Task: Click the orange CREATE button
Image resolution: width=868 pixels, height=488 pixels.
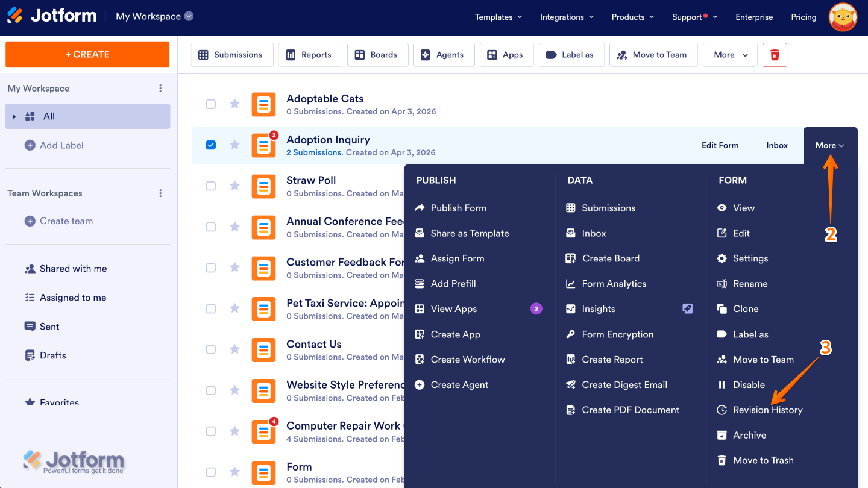Action: point(87,54)
